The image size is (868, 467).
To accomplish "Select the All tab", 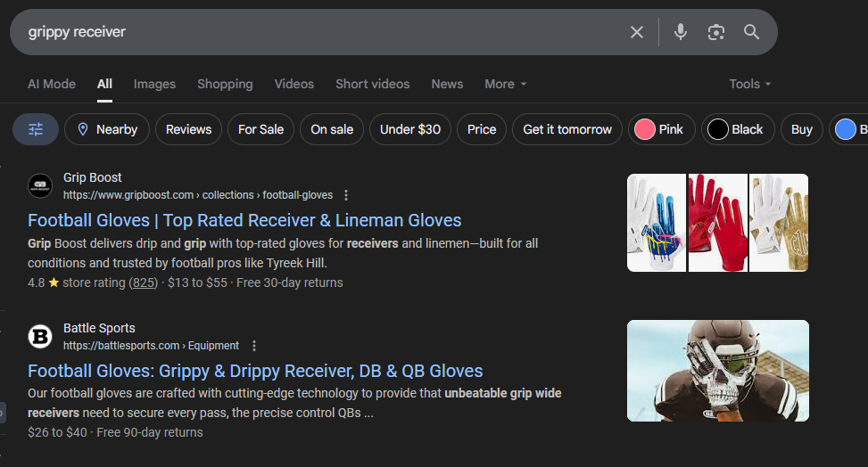I will [104, 84].
